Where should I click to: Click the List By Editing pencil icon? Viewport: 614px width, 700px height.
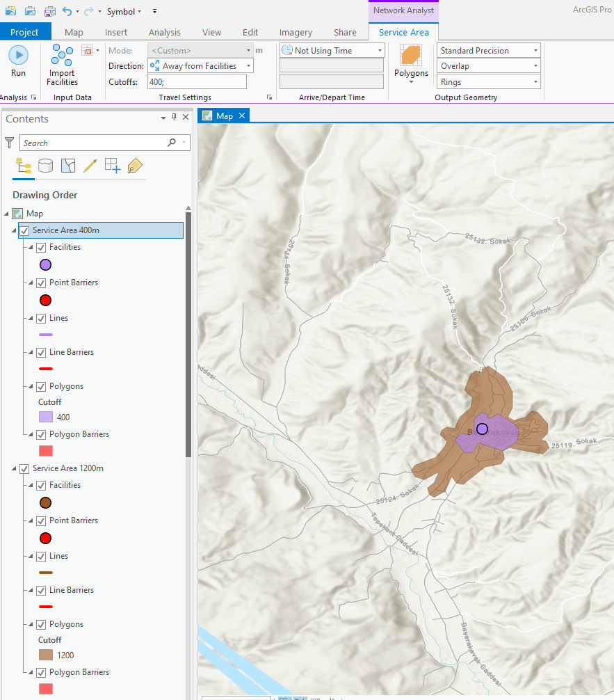90,166
